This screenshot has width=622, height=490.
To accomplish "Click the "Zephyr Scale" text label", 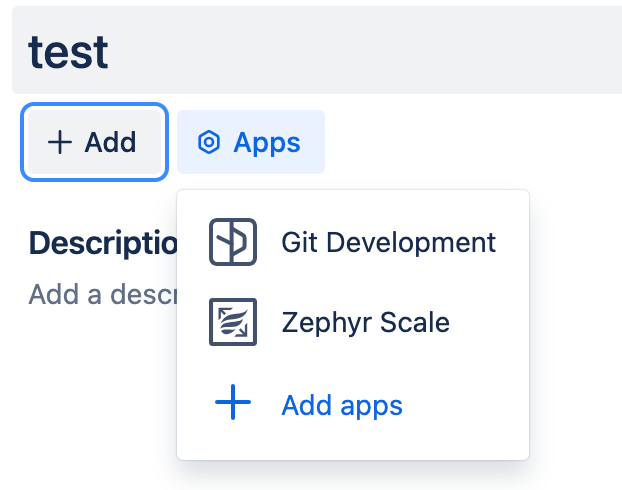I will pyautogui.click(x=365, y=322).
